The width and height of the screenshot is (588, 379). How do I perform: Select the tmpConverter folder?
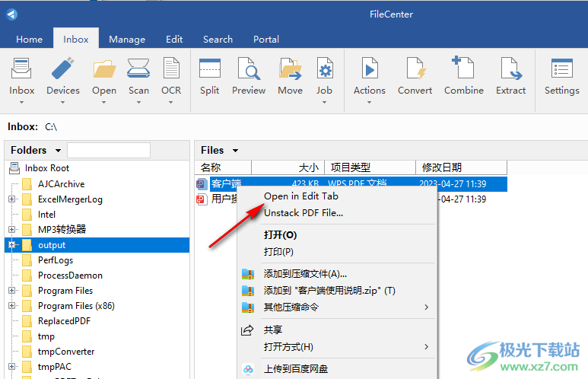coord(66,352)
